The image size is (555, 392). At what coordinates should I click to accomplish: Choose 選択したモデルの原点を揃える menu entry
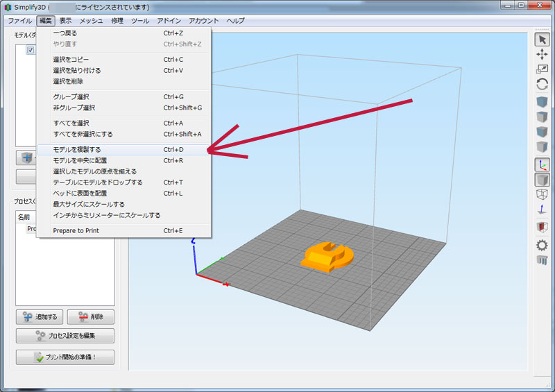[124, 171]
